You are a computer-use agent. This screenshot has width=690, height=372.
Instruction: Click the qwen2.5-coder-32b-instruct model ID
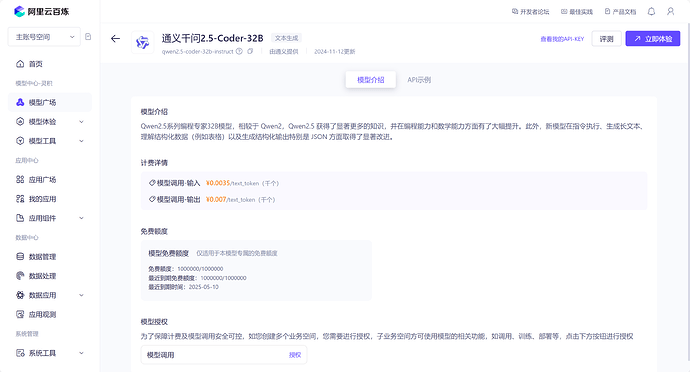tap(198, 52)
